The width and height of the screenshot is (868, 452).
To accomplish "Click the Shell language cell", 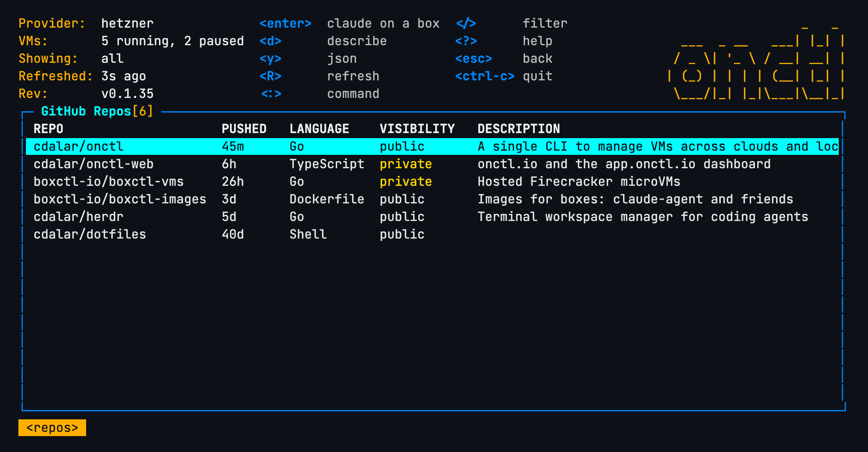I will pyautogui.click(x=308, y=234).
